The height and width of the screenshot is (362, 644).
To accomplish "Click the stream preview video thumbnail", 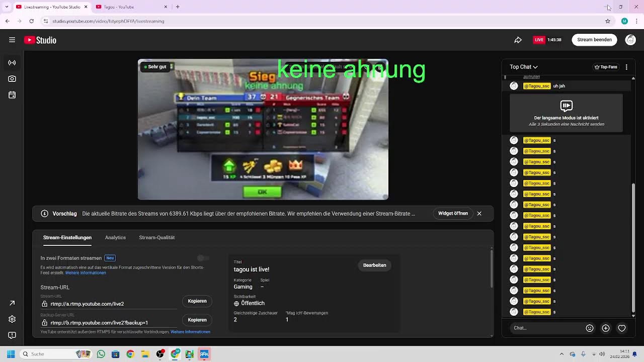I will pyautogui.click(x=263, y=129).
